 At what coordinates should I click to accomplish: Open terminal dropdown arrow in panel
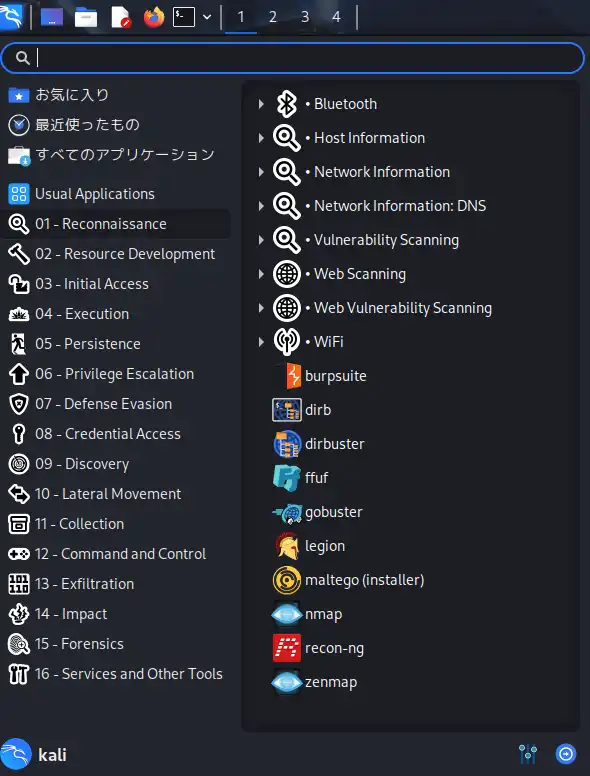pyautogui.click(x=207, y=17)
